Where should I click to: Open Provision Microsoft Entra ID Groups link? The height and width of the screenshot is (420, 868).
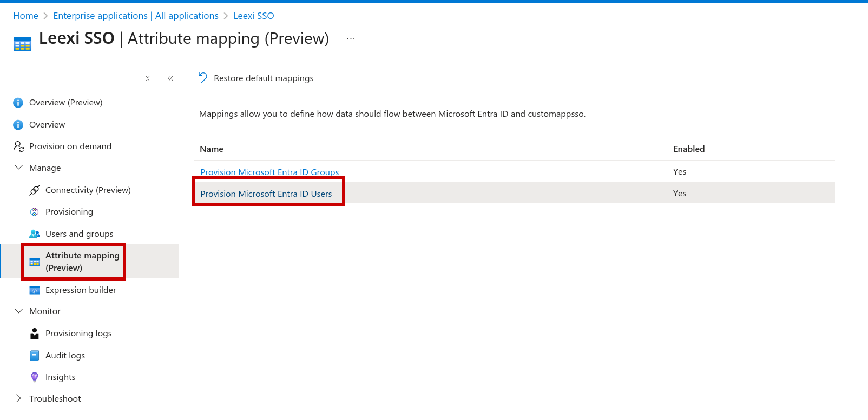click(x=269, y=172)
